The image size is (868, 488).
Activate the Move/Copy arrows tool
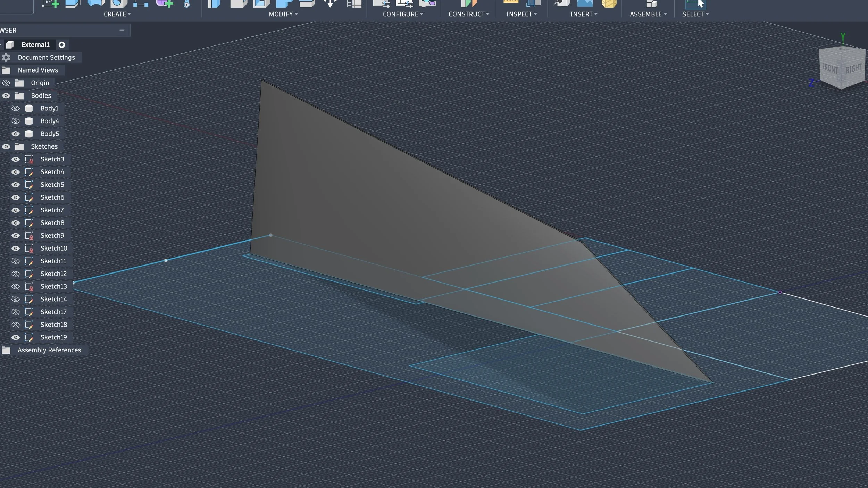(330, 3)
